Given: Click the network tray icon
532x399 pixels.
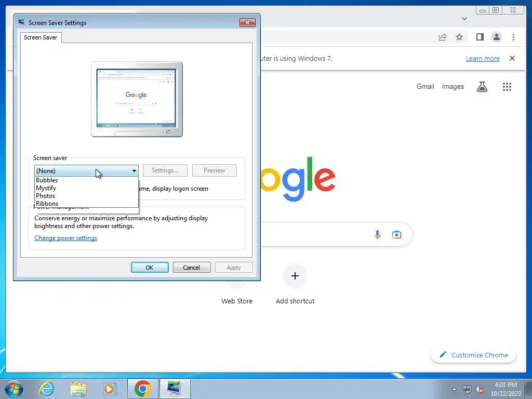Looking at the screenshot, I should 467,390.
